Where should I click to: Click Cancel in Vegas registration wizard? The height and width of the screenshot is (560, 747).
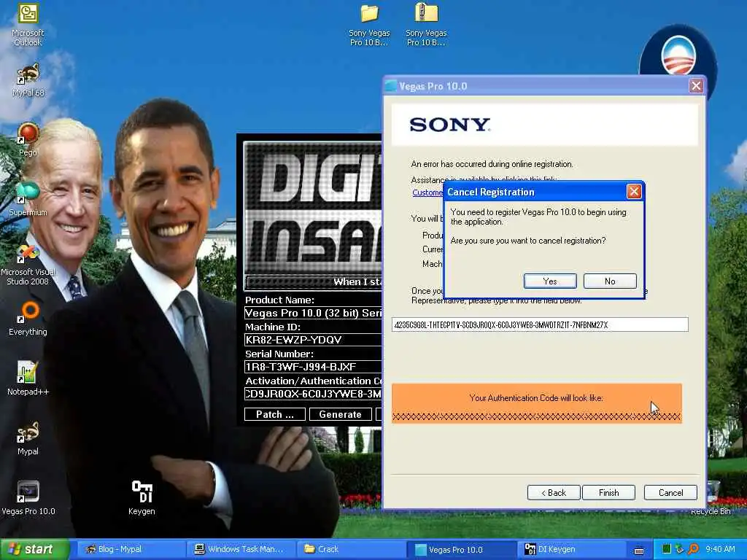[670, 492]
